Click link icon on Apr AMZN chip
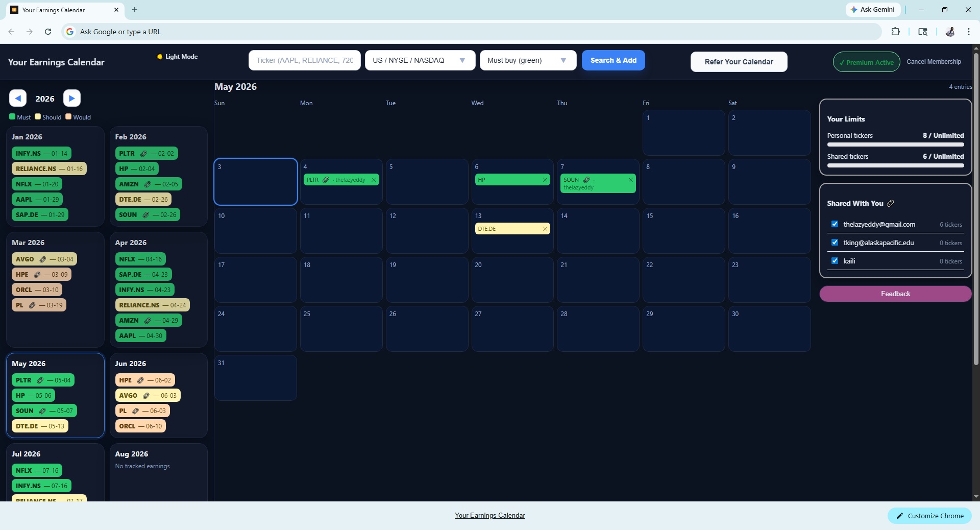This screenshot has height=530, width=980. pyautogui.click(x=148, y=320)
